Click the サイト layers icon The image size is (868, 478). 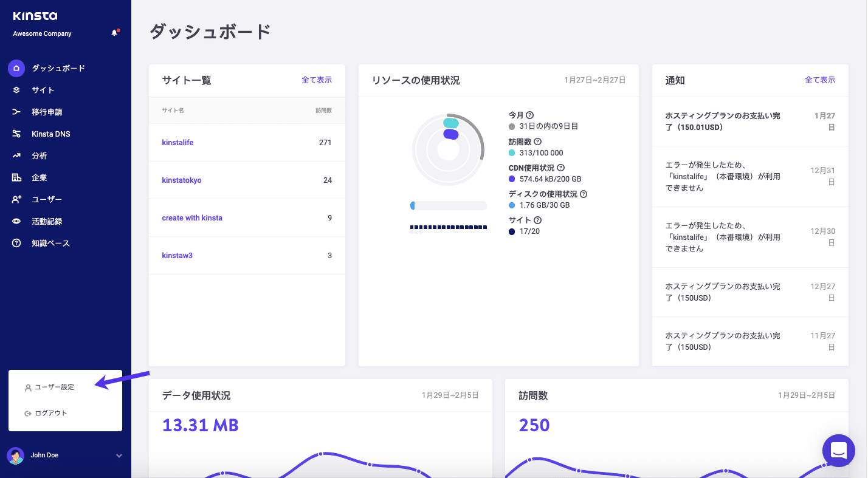[16, 90]
